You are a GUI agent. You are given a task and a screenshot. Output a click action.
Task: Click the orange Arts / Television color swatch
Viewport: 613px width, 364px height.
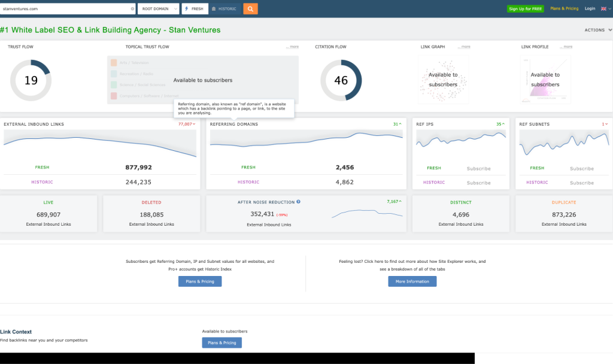(x=113, y=62)
